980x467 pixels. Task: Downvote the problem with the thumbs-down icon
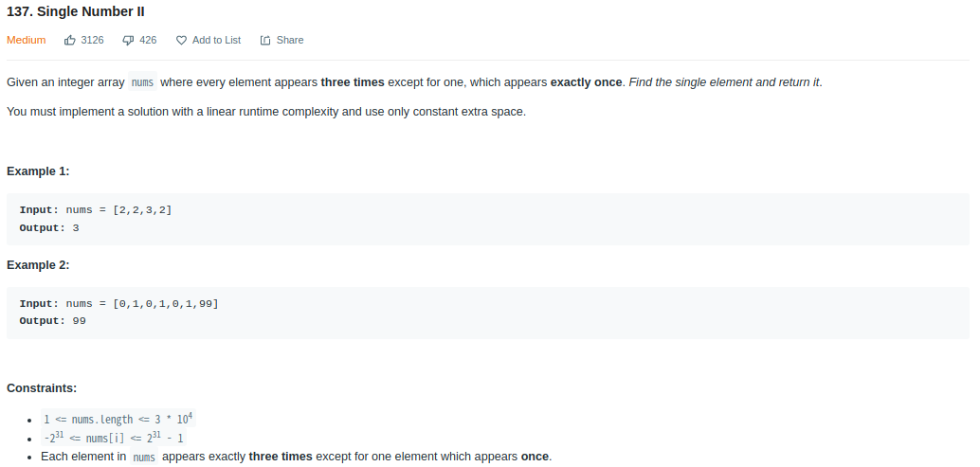(x=128, y=41)
